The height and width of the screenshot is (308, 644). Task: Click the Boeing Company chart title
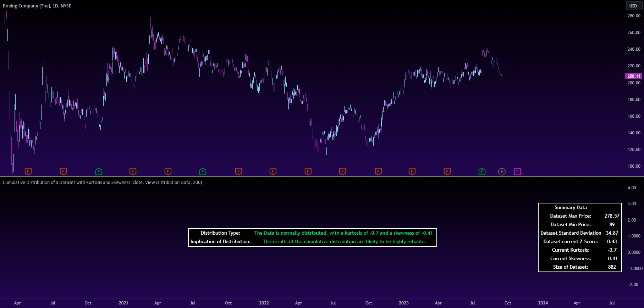(x=37, y=6)
